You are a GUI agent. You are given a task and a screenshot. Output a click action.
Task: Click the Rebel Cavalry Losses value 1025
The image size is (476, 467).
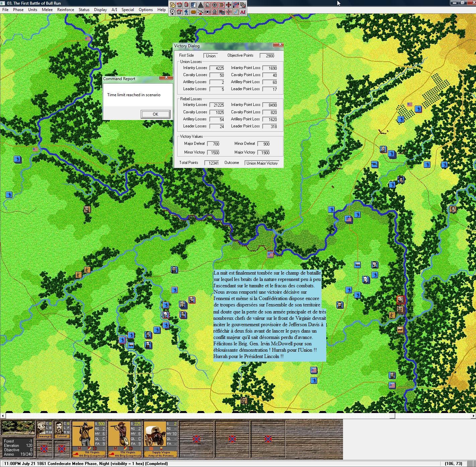[x=217, y=112]
